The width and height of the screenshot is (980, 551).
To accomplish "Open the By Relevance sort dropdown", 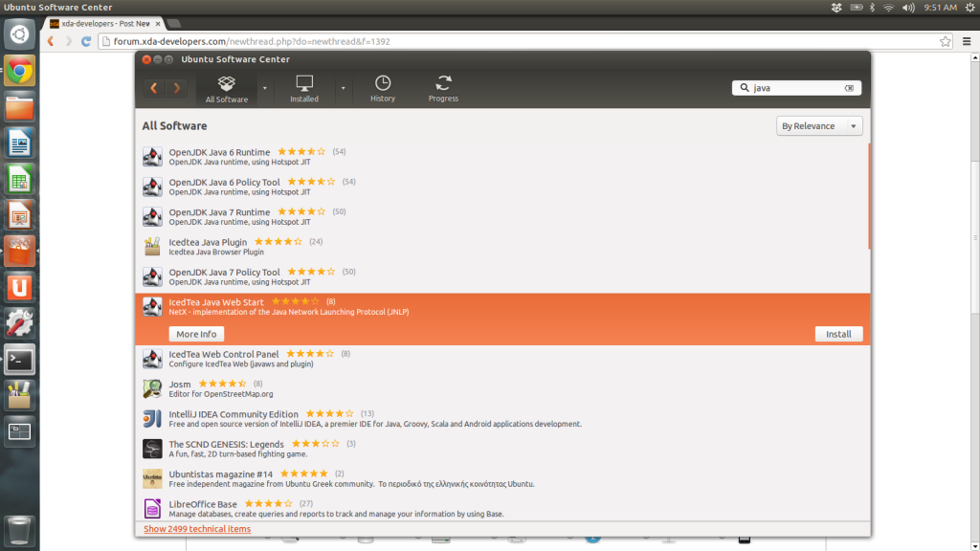I will pos(819,125).
